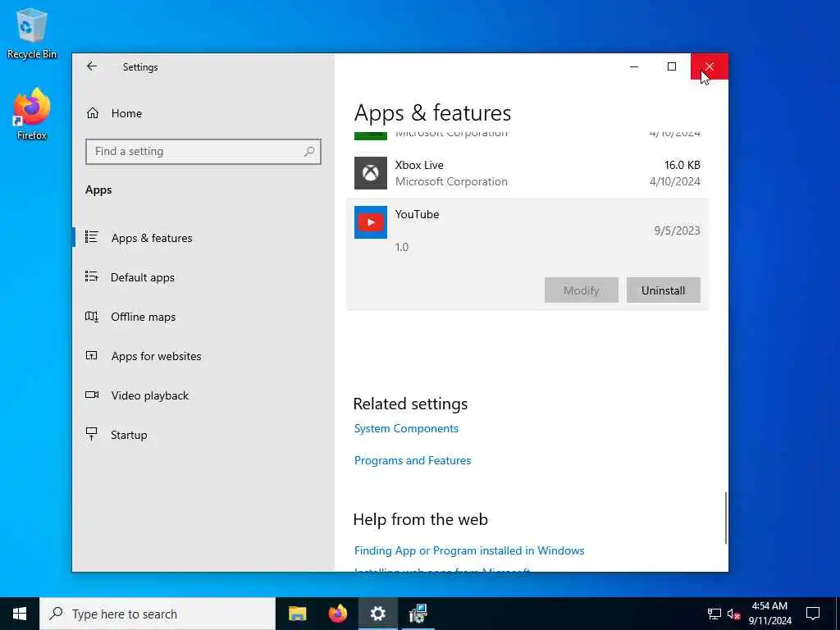Open the control panel taskbar icon
The height and width of the screenshot is (630, 840).
[x=418, y=614]
